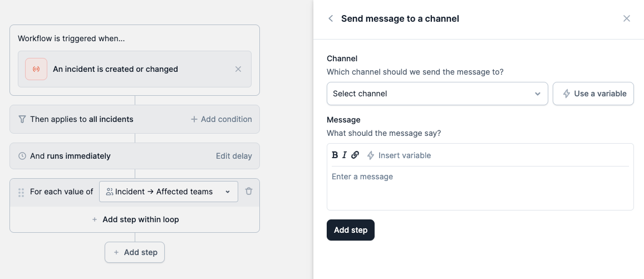Grab the loop step drag handle

point(21,192)
